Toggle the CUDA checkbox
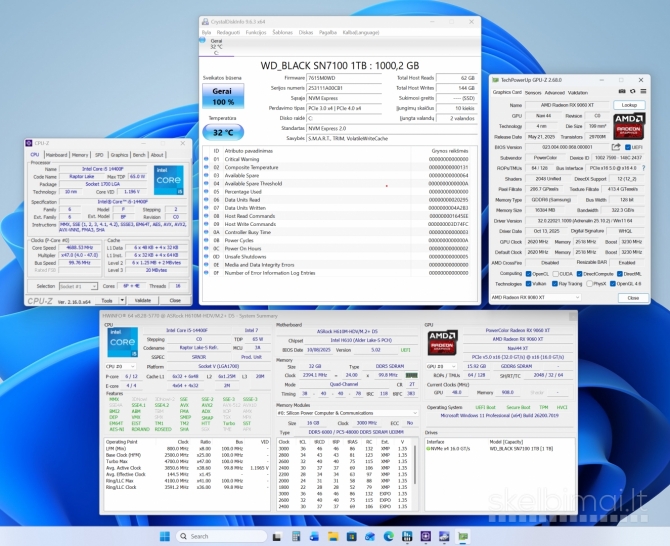 point(555,274)
